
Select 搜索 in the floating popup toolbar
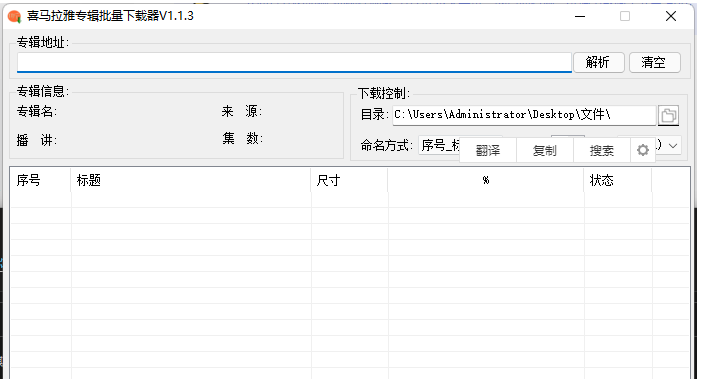[602, 150]
